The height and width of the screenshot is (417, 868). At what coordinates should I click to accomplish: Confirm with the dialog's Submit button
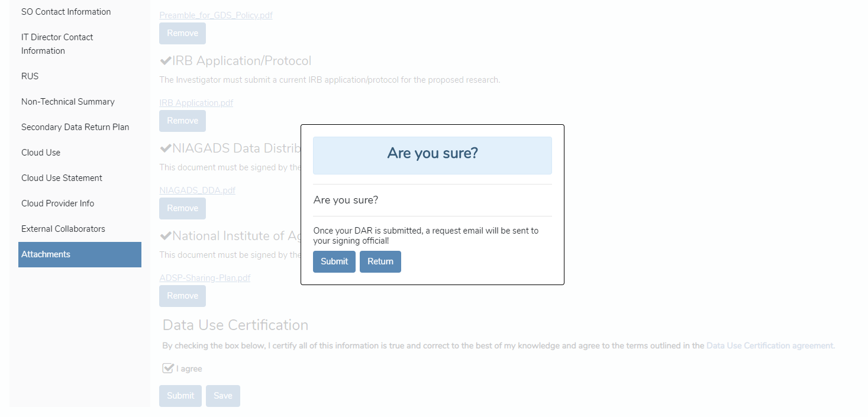tap(334, 261)
